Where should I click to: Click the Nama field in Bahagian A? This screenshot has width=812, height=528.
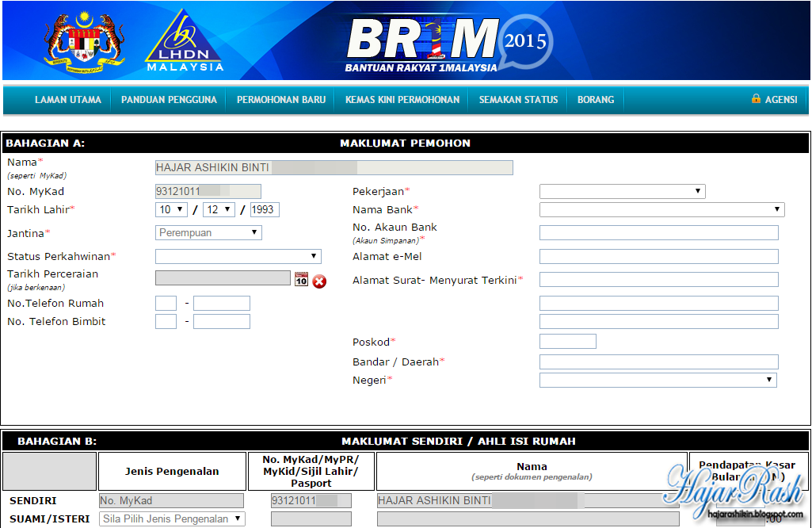pos(334,167)
